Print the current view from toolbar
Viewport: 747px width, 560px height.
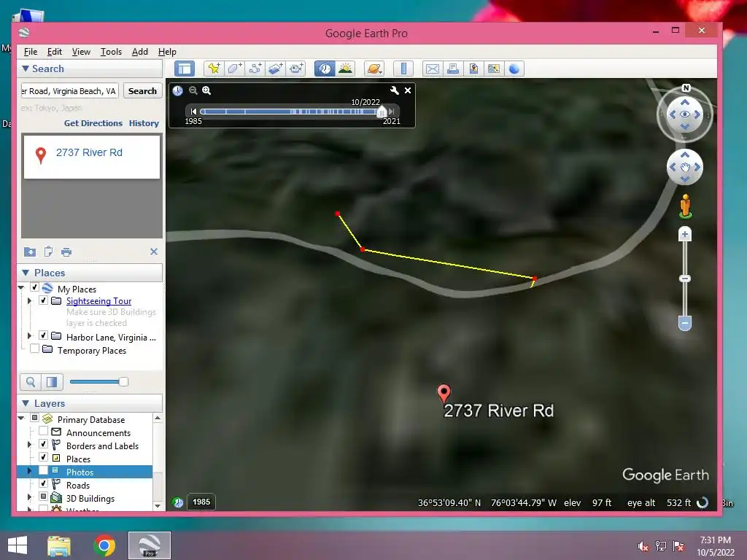(x=452, y=69)
